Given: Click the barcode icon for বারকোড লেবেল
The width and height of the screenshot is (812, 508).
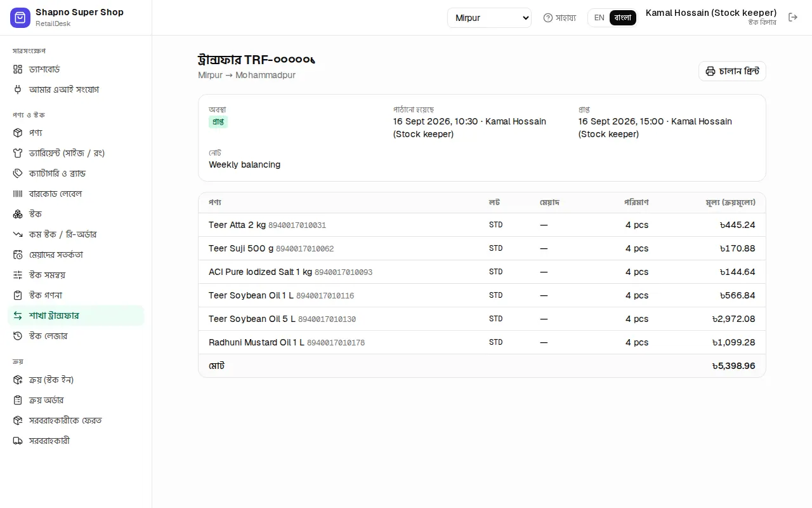Looking at the screenshot, I should (x=18, y=194).
